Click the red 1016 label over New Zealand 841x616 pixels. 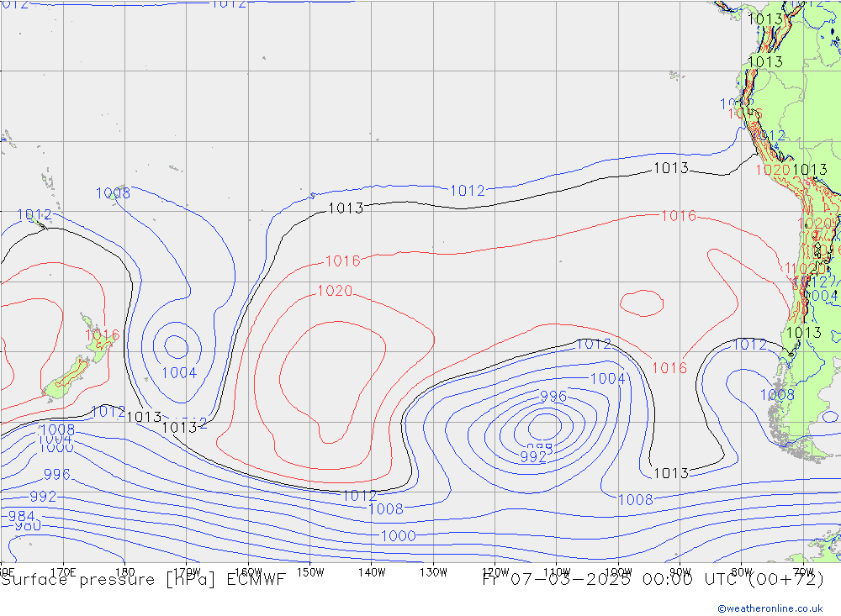(x=103, y=335)
